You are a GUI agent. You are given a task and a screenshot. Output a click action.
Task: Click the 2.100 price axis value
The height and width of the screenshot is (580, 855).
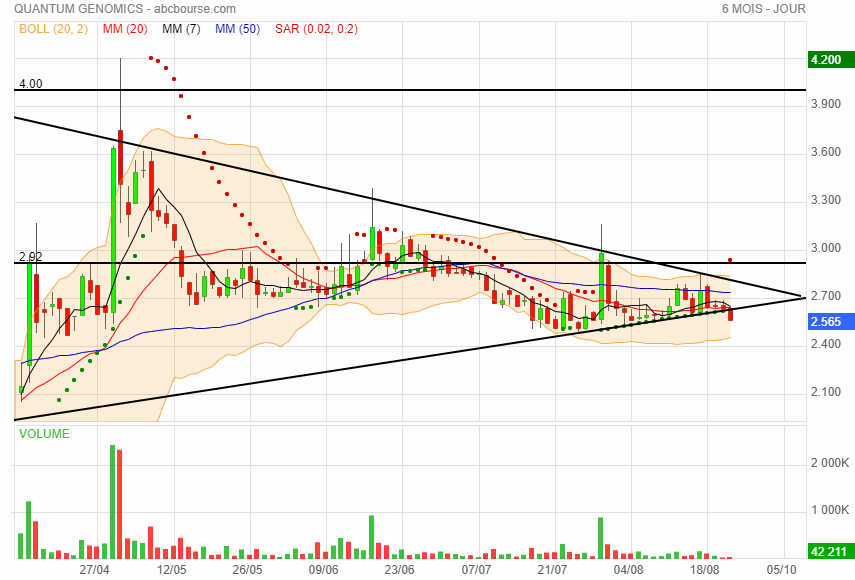point(826,392)
